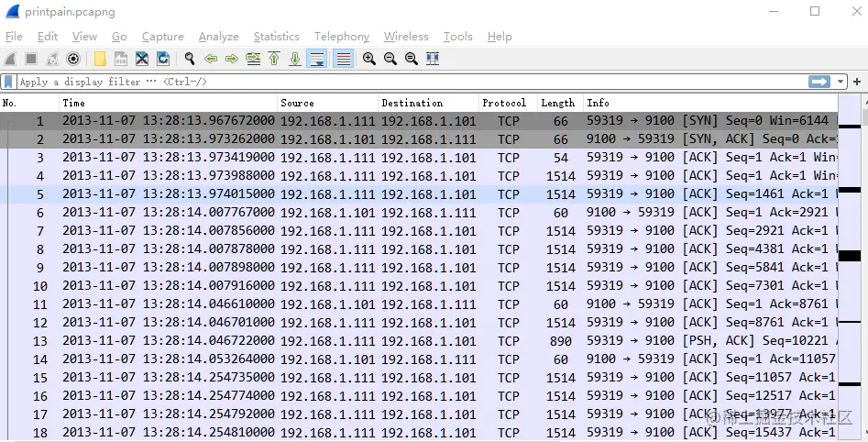Select packet 18 with Seq=15437
This screenshot has width=868, height=442.
tap(419, 432)
